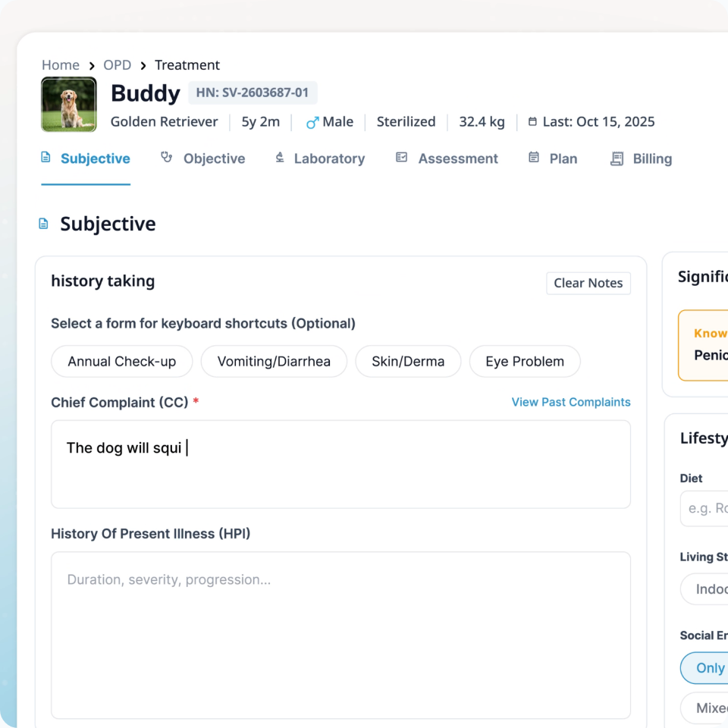The height and width of the screenshot is (728, 728).
Task: Navigate to OPD in the breadcrumb
Action: [118, 65]
